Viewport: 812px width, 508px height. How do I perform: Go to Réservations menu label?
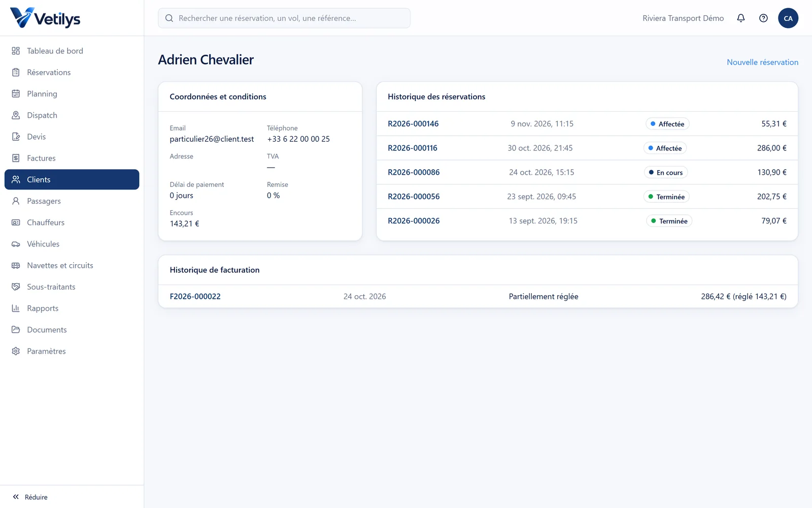point(49,72)
